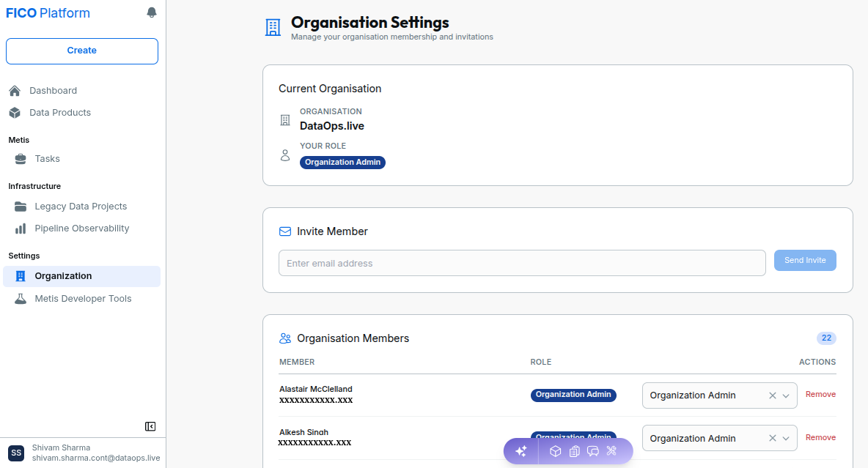Click the Shivam Sharma user name
This screenshot has width=868, height=468.
pyautogui.click(x=61, y=448)
